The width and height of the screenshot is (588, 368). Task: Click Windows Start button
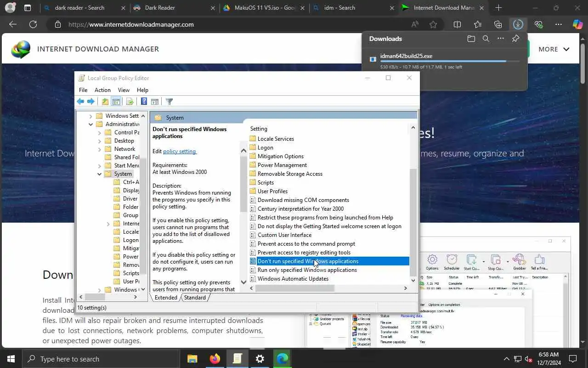[x=11, y=359]
